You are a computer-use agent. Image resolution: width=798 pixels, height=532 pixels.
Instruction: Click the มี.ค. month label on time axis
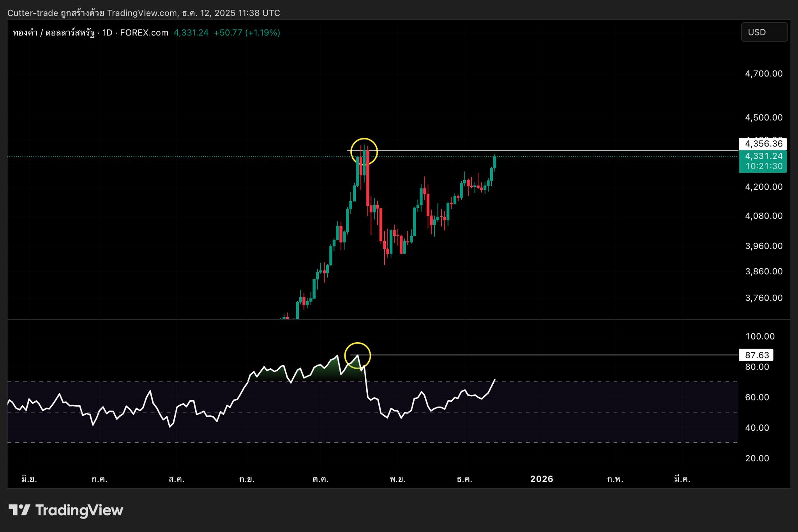(682, 479)
